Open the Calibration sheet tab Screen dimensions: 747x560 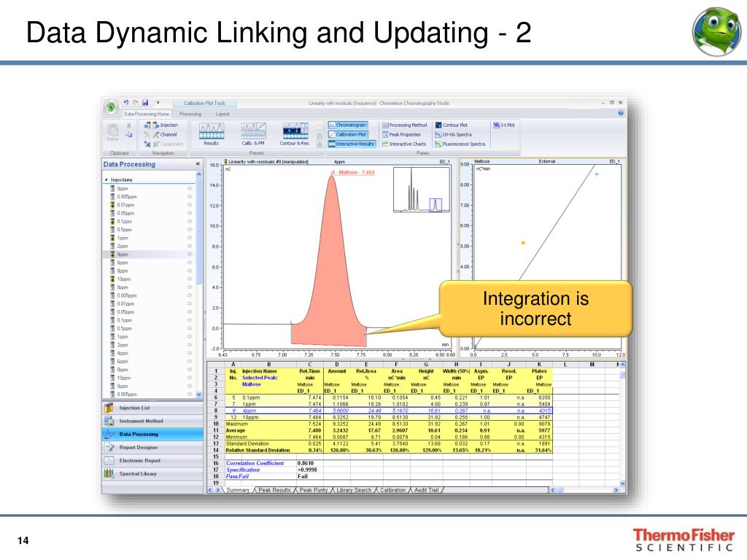pyautogui.click(x=393, y=490)
